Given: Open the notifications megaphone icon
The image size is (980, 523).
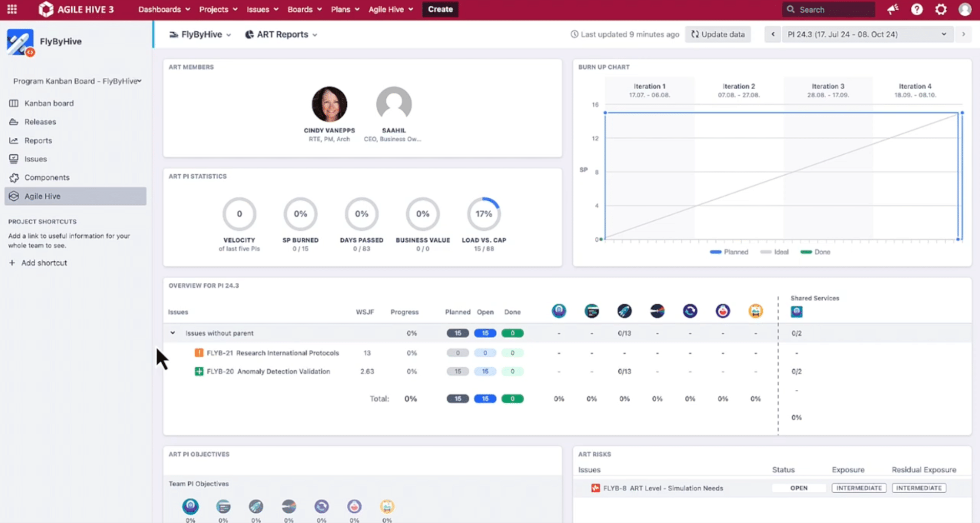Looking at the screenshot, I should point(893,9).
